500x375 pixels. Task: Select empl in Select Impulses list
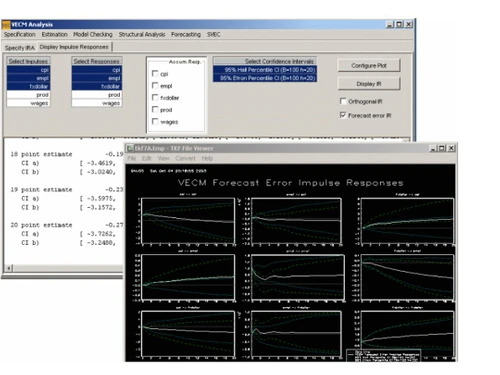pos(29,78)
